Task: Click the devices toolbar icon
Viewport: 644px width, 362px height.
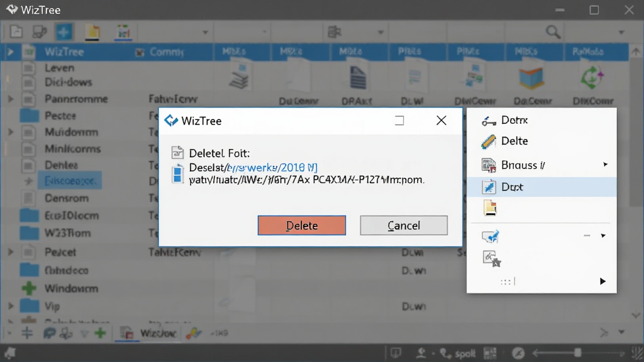Action: (40, 31)
